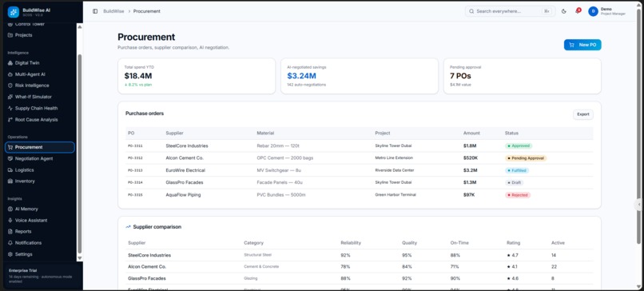Image resolution: width=644 pixels, height=291 pixels.
Task: Click the Reports document icon
Action: click(x=10, y=231)
